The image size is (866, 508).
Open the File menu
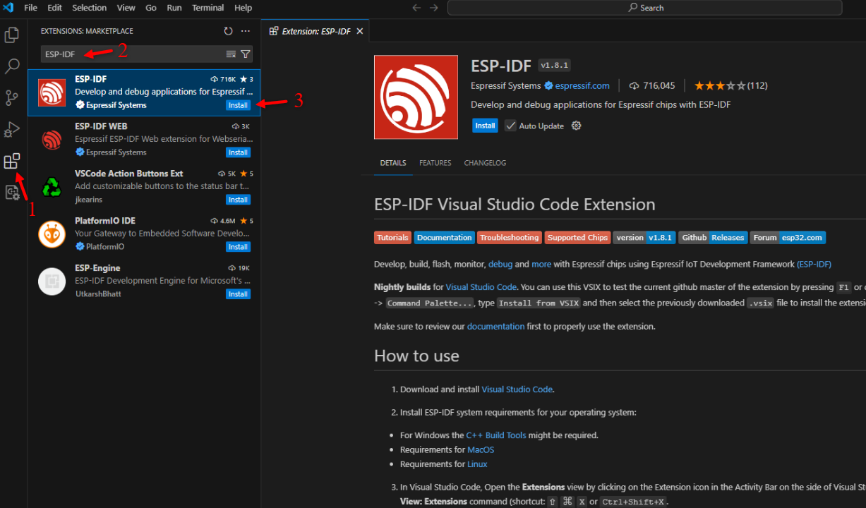pyautogui.click(x=30, y=8)
